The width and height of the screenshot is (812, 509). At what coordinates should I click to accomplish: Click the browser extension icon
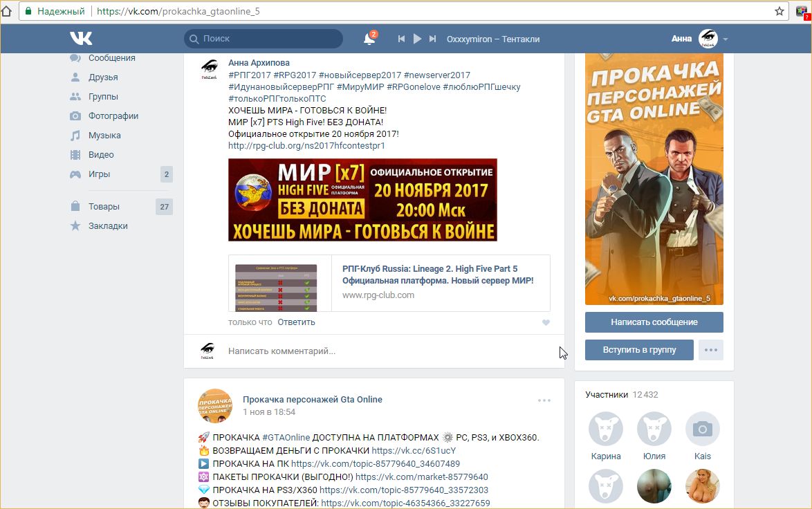pyautogui.click(x=802, y=11)
